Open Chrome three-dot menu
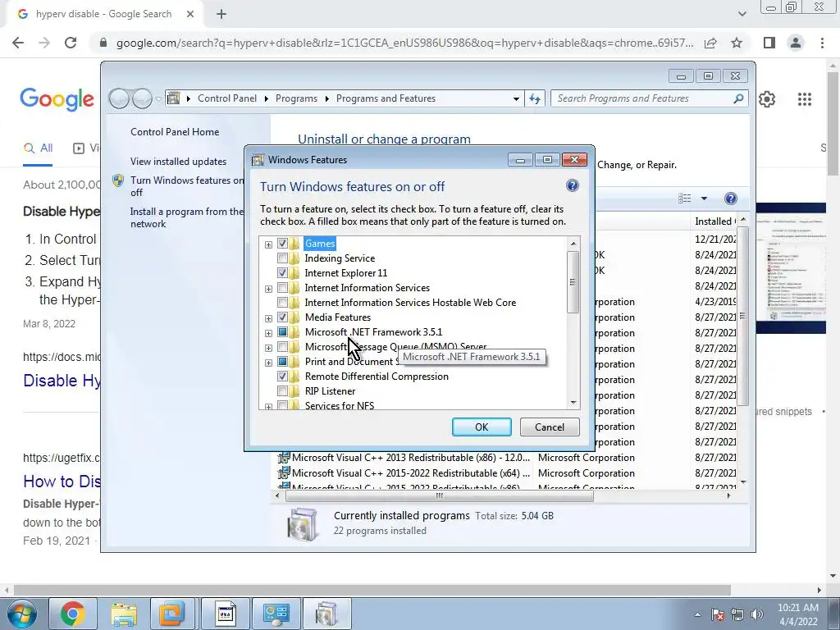The image size is (840, 630). [x=822, y=43]
